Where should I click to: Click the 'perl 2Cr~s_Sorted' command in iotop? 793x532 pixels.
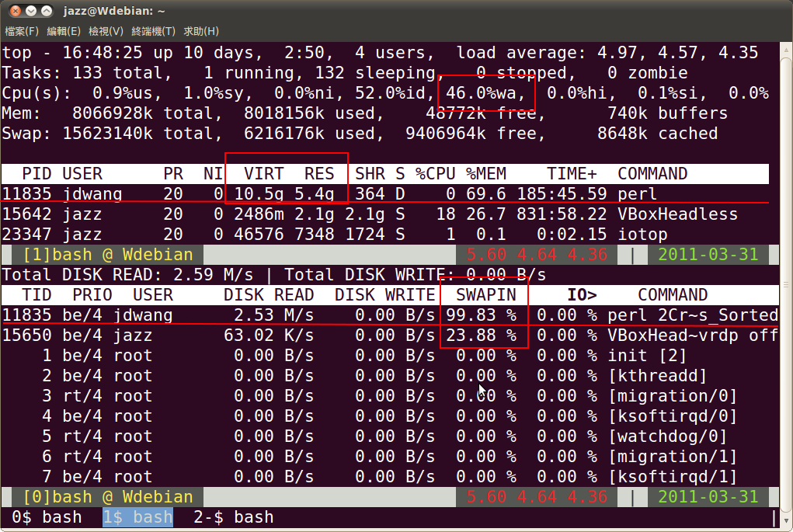[693, 315]
